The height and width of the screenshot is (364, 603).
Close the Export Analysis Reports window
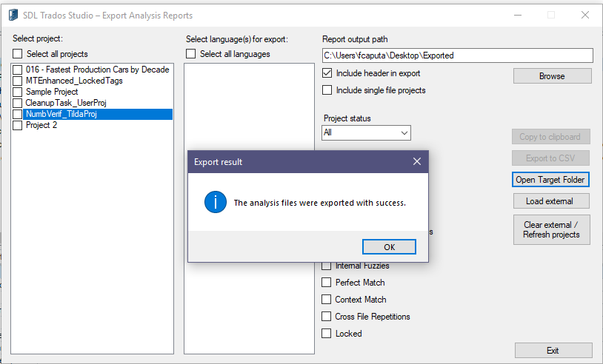(x=585, y=15)
